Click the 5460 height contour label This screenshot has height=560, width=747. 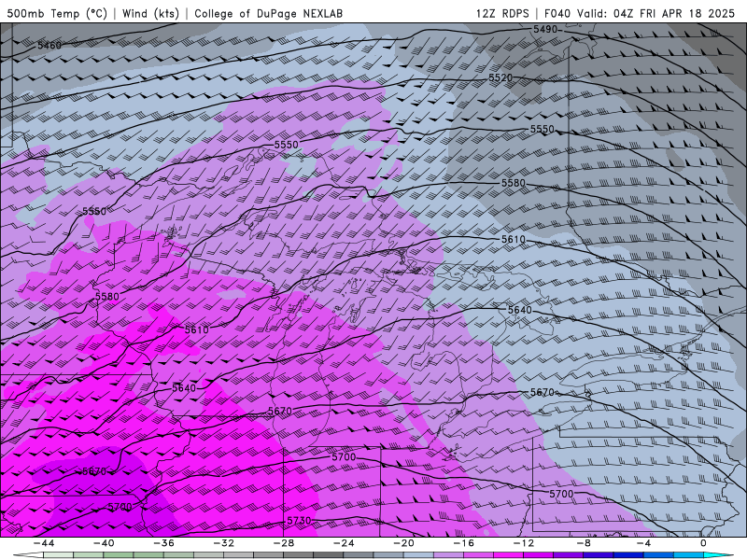(x=49, y=46)
